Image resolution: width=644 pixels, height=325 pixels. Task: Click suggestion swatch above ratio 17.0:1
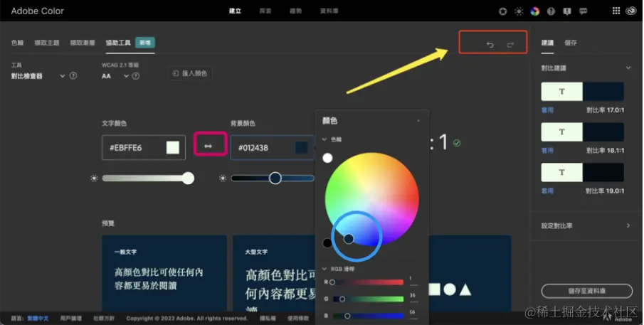[582, 92]
